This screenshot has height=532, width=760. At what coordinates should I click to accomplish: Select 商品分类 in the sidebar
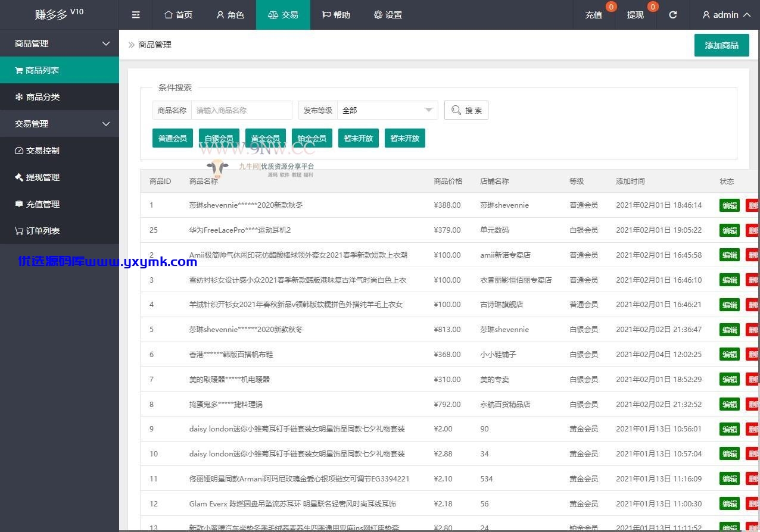pos(60,97)
